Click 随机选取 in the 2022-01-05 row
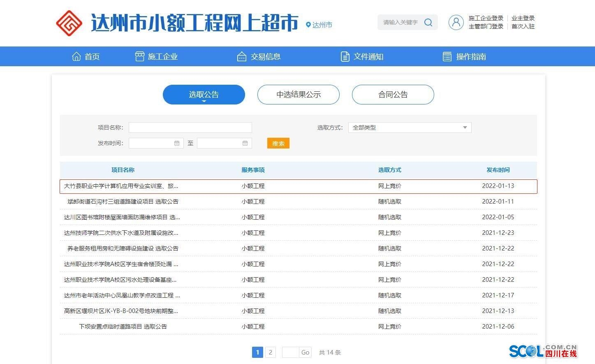The height and width of the screenshot is (364, 595). (390, 217)
